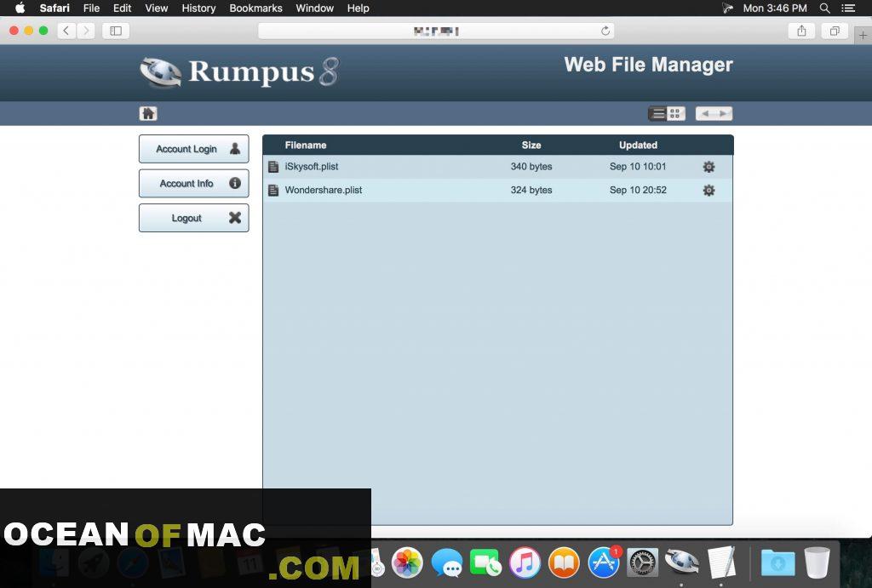Screen dimensions: 872x588
Task: Open the Bookmarks menu
Action: 255,8
